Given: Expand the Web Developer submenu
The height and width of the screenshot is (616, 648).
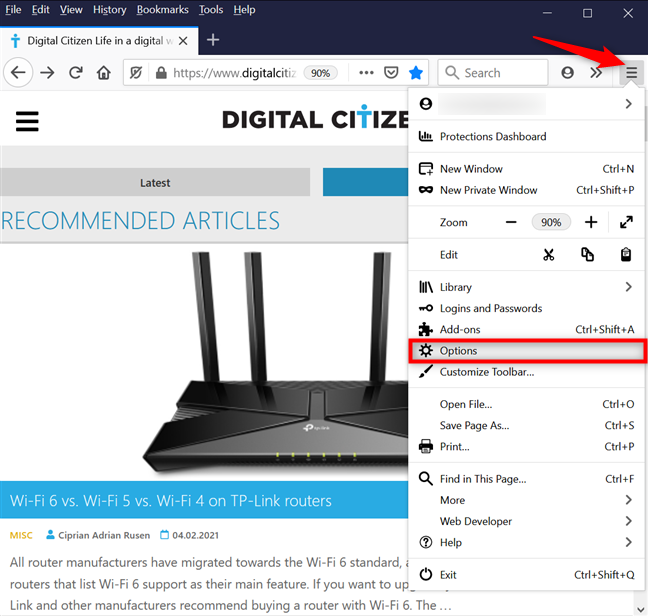Looking at the screenshot, I should click(526, 521).
